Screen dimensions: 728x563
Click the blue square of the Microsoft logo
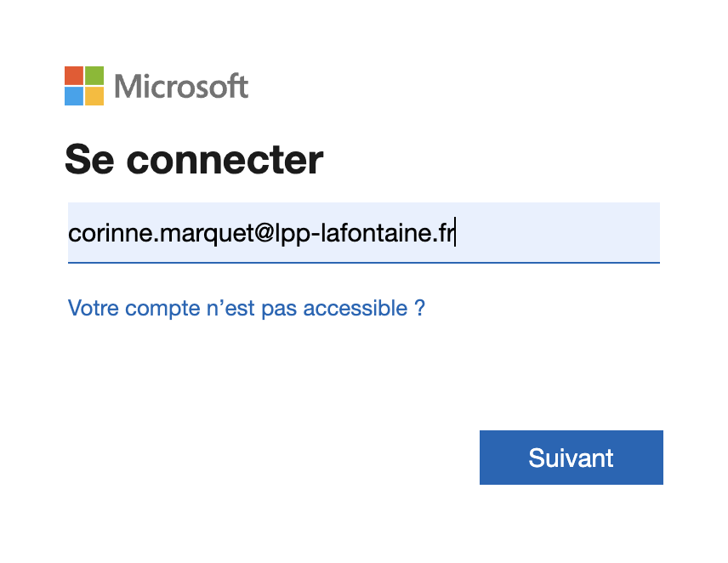[x=74, y=97]
